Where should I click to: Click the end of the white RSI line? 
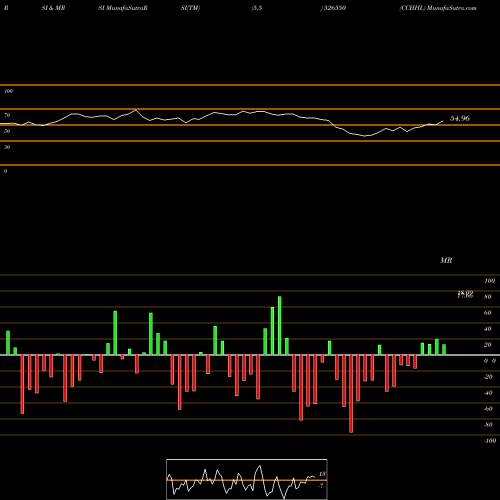(x=443, y=121)
